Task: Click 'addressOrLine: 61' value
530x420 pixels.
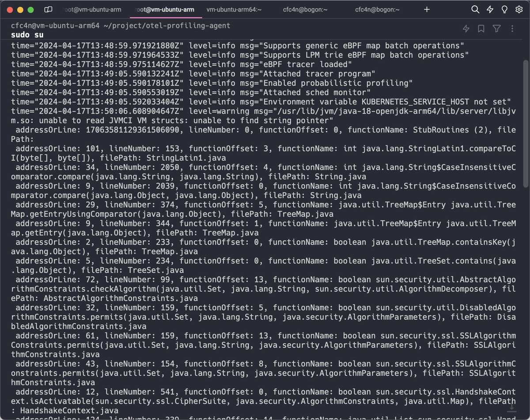Action: click(x=55, y=335)
